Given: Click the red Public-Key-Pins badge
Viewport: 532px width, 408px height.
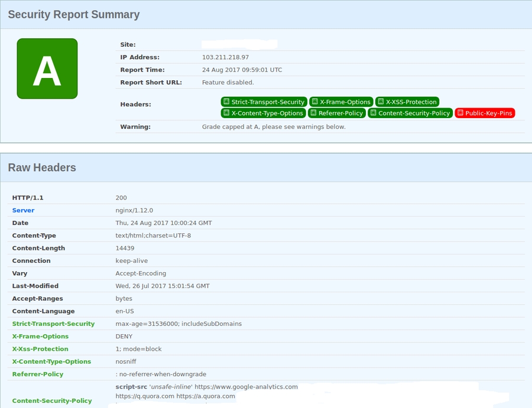Looking at the screenshot, I should click(485, 113).
